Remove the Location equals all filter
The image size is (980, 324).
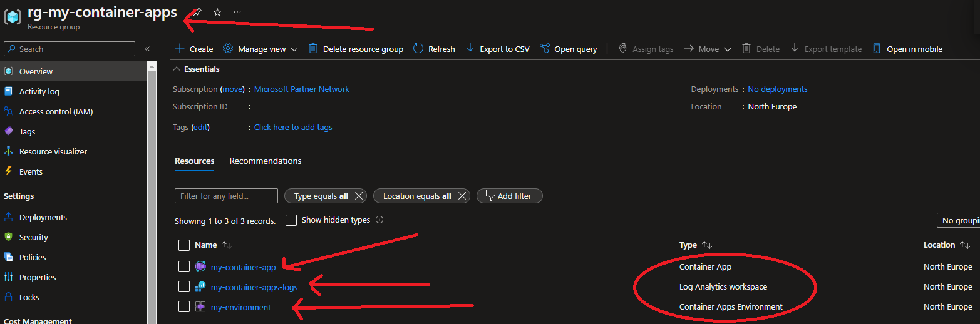[x=462, y=196]
